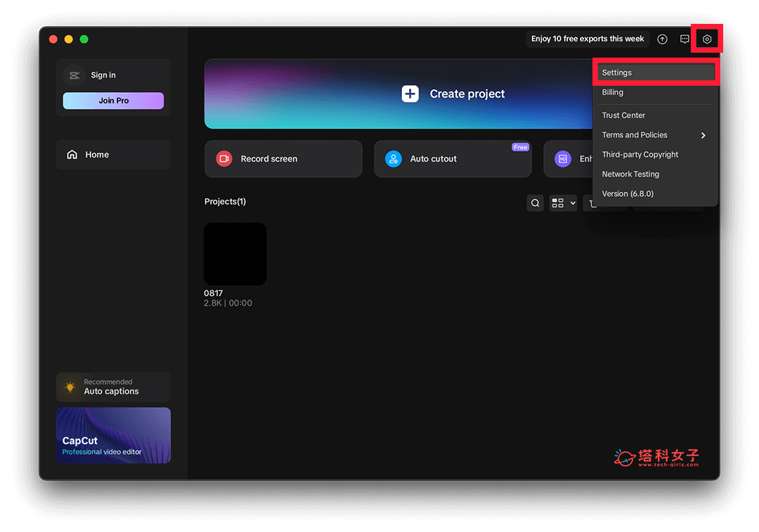Open Network Testing from the menu
759x532 pixels.
tap(630, 174)
